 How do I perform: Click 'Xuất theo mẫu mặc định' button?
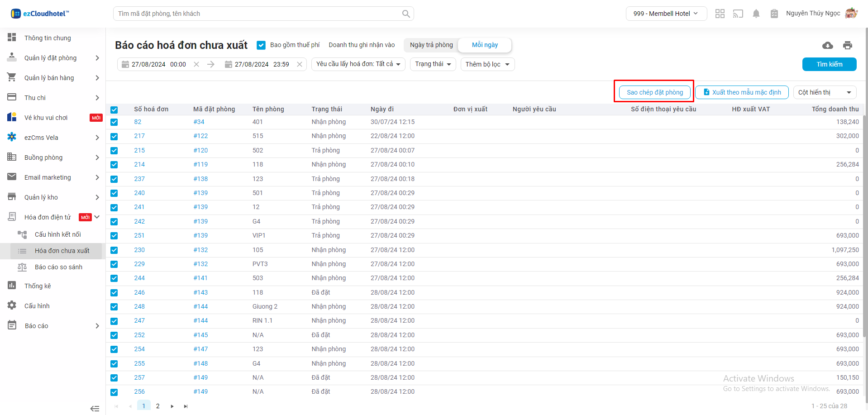click(742, 92)
